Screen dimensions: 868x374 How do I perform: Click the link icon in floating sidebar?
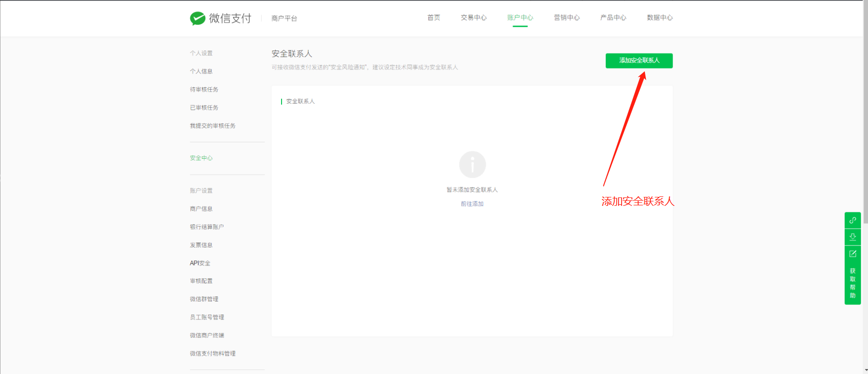coord(853,220)
